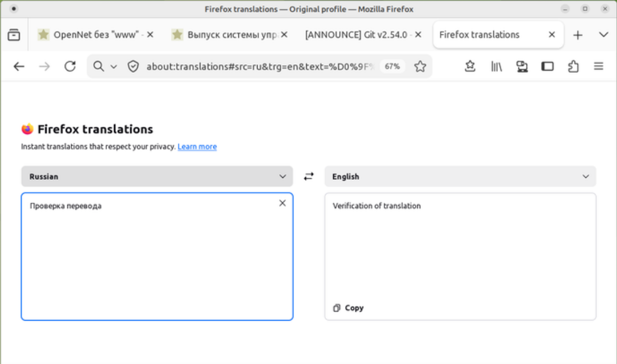
Task: Bookmark the page using the star icon
Action: pos(470,66)
